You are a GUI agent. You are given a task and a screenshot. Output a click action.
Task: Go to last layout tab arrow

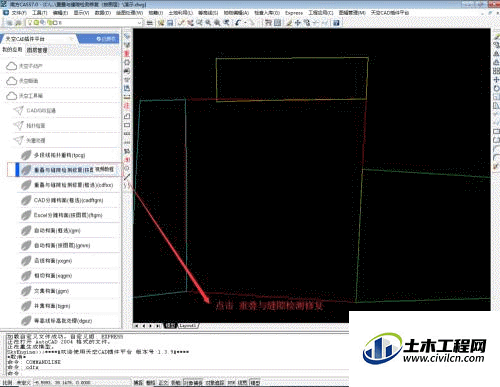coord(158,326)
